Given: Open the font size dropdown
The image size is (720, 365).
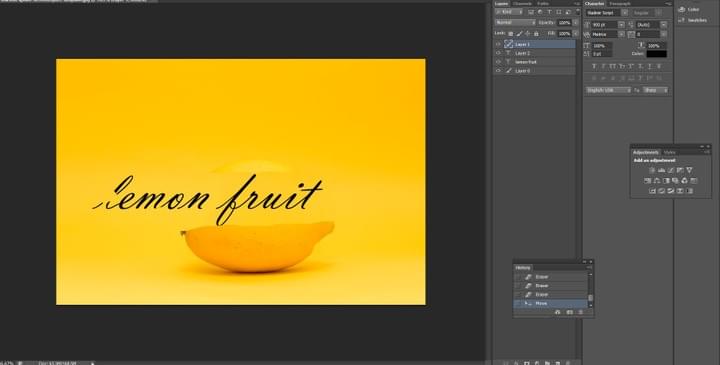Looking at the screenshot, I should point(621,25).
